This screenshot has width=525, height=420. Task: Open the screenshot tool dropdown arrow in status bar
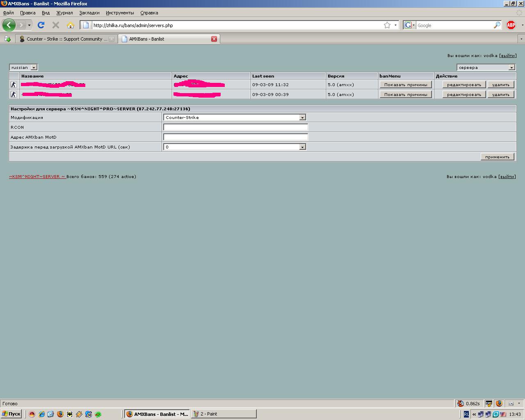pyautogui.click(x=519, y=404)
